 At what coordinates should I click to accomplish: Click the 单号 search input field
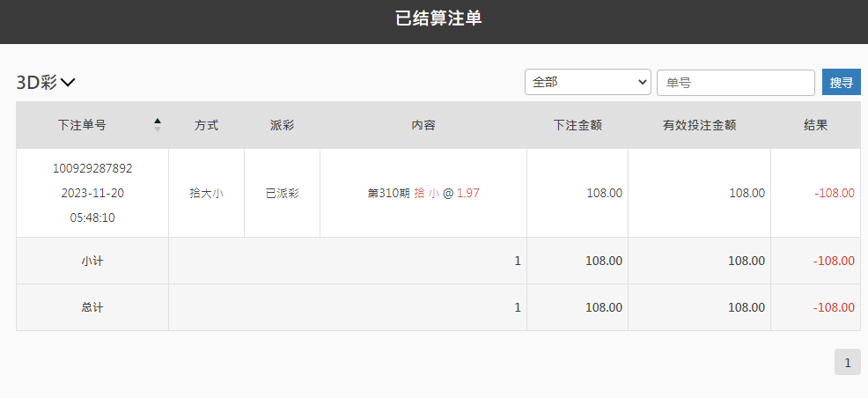coord(735,82)
